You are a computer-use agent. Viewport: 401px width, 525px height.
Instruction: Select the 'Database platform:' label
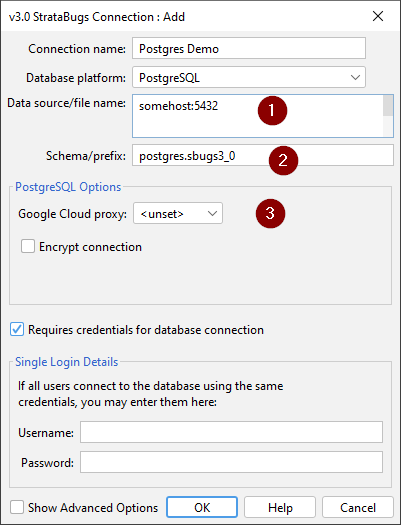(76, 78)
